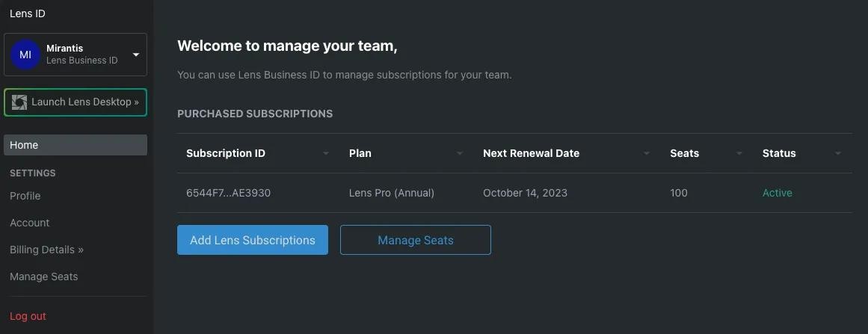The image size is (868, 334).
Task: Open Profile settings
Action: (x=25, y=196)
